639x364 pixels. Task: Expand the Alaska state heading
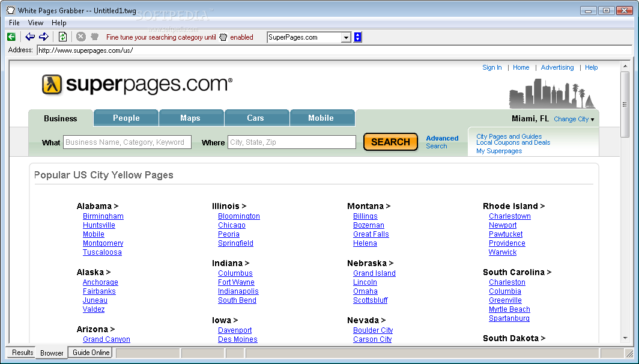pos(93,272)
